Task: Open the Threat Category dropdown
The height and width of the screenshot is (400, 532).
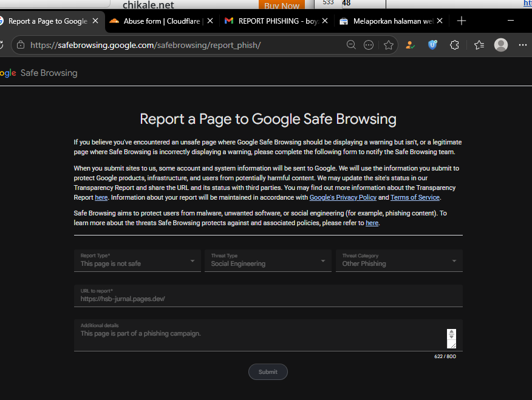Action: pyautogui.click(x=399, y=260)
